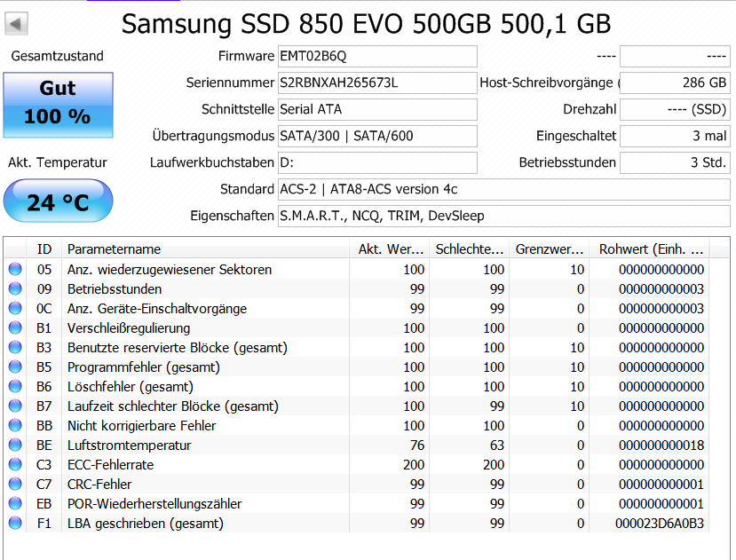Click status orb for ECC-Fehlerrate row

(x=15, y=464)
